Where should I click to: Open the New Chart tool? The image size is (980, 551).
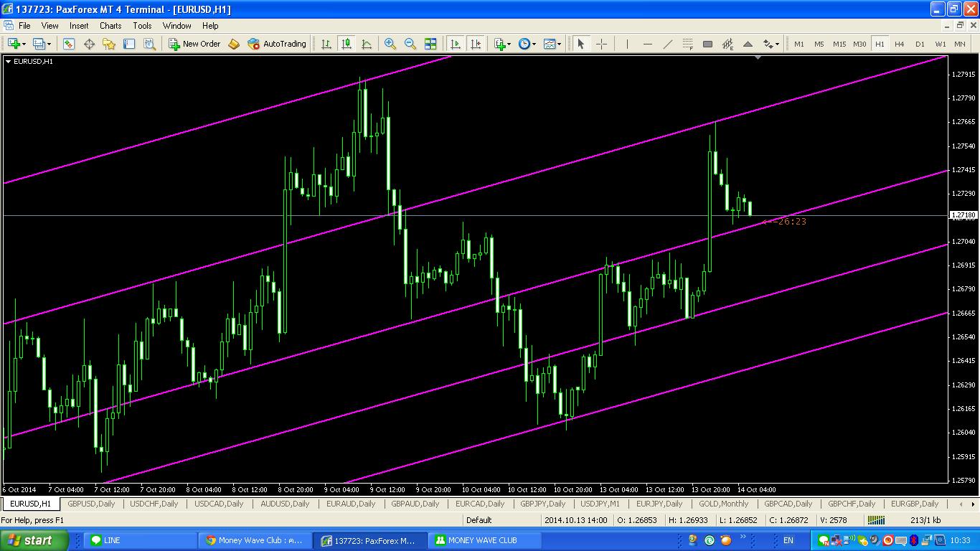[13, 44]
